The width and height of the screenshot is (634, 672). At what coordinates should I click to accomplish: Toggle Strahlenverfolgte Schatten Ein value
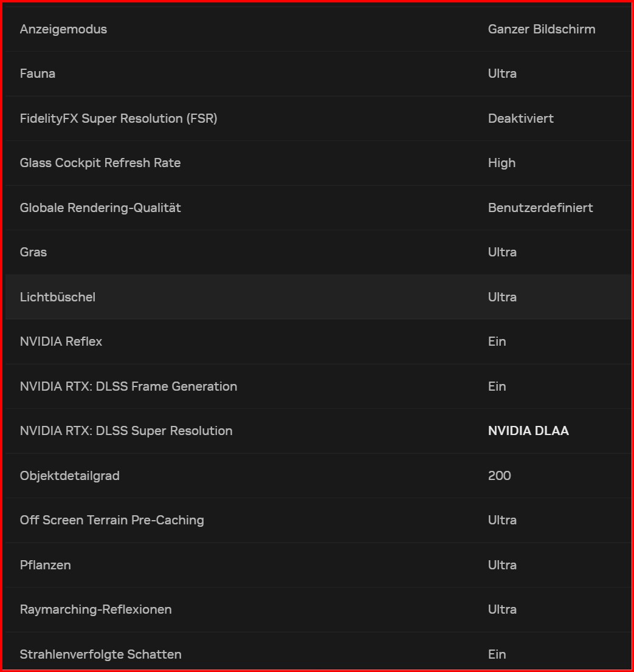(497, 654)
